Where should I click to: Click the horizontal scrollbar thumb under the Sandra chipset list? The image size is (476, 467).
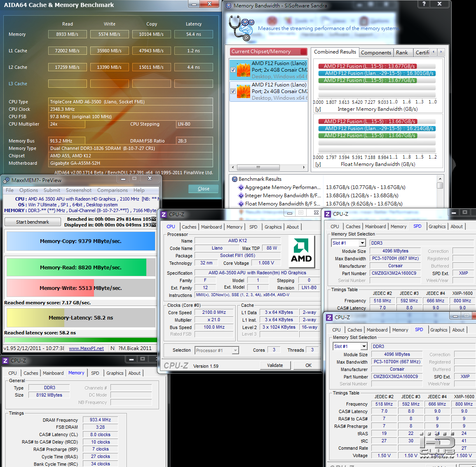258,167
